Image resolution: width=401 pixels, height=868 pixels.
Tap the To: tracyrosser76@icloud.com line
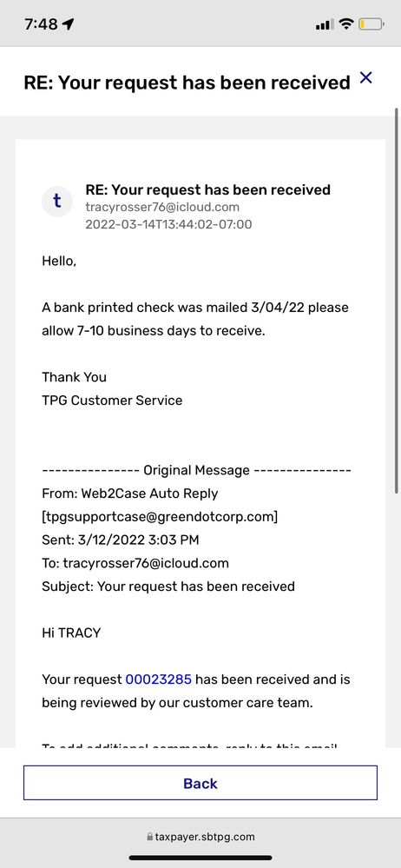point(135,563)
